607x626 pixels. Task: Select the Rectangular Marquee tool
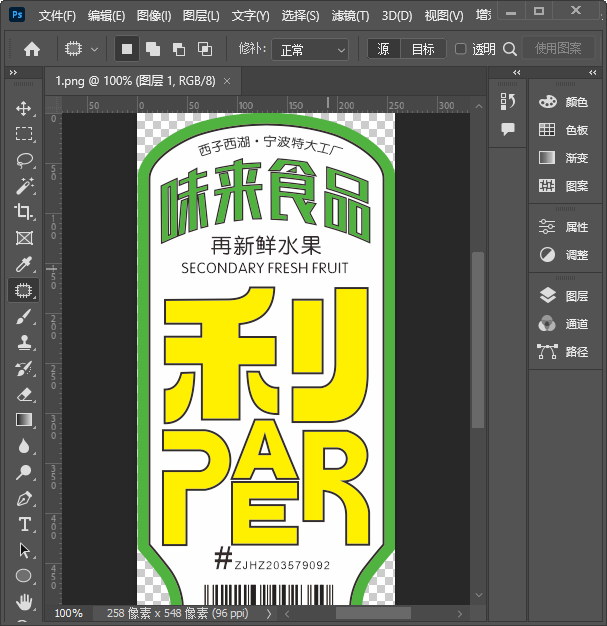tap(24, 134)
